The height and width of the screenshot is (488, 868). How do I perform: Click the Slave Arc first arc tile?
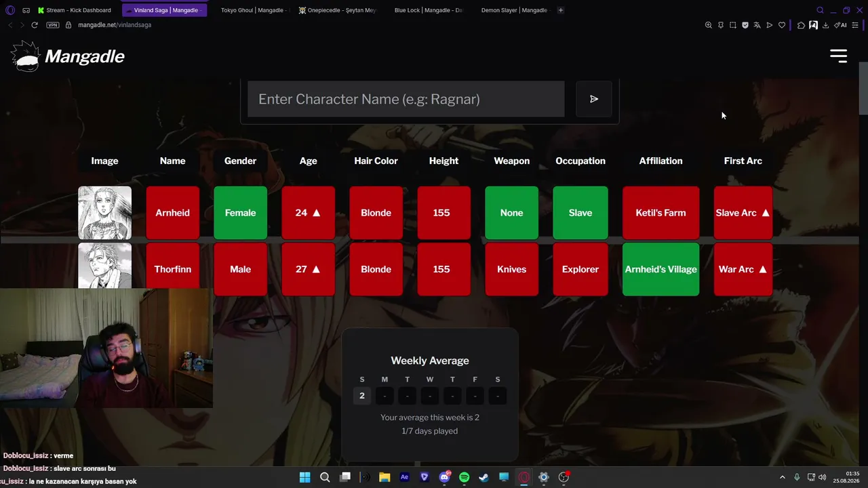(x=743, y=213)
